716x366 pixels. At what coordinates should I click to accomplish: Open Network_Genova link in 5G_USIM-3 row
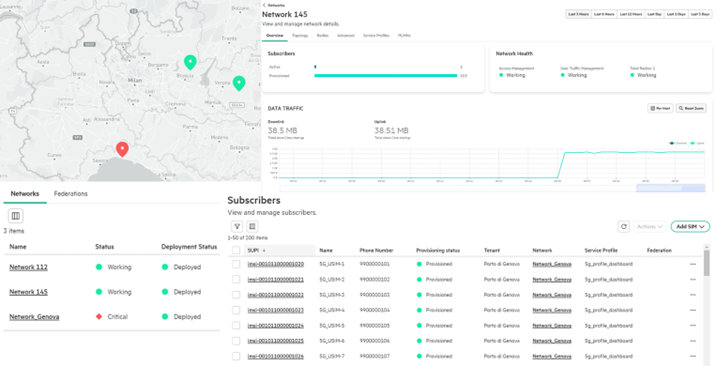[x=552, y=295]
